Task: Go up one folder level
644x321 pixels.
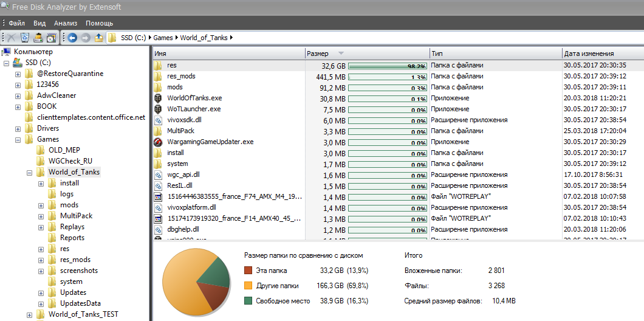Action: tap(99, 38)
